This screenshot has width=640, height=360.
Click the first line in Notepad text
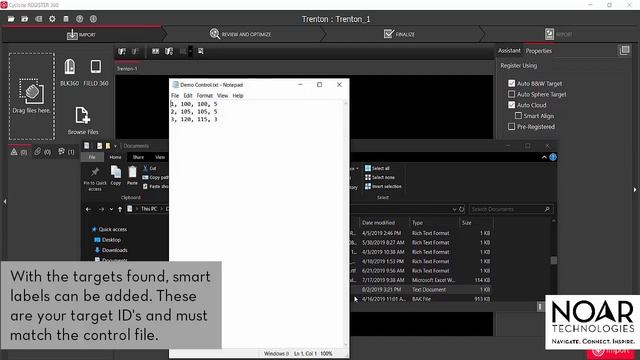[x=194, y=104]
